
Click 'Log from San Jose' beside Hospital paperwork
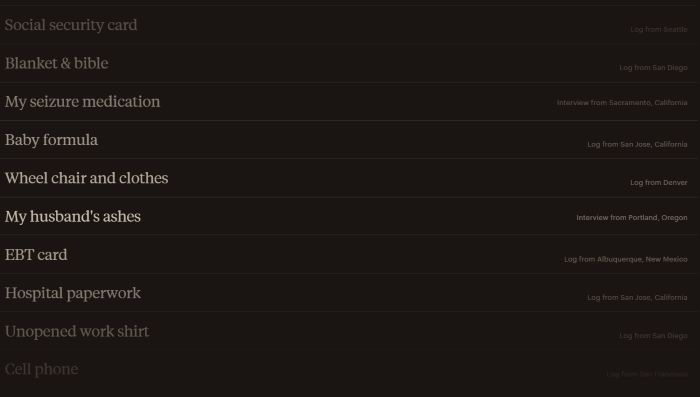coord(637,298)
